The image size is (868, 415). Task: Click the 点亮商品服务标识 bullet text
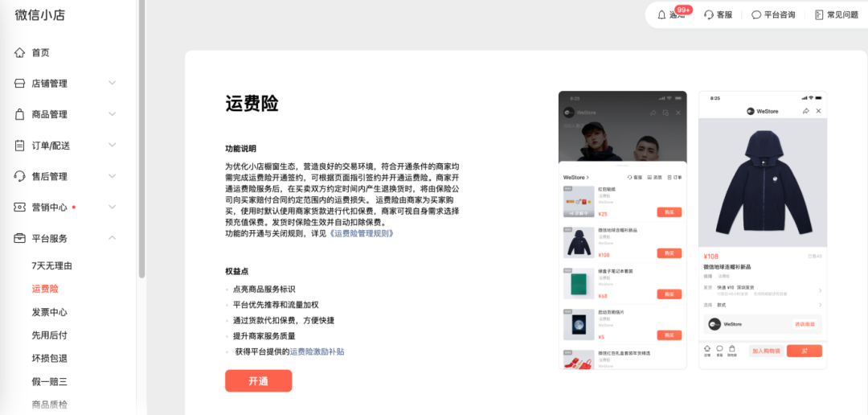[264, 290]
